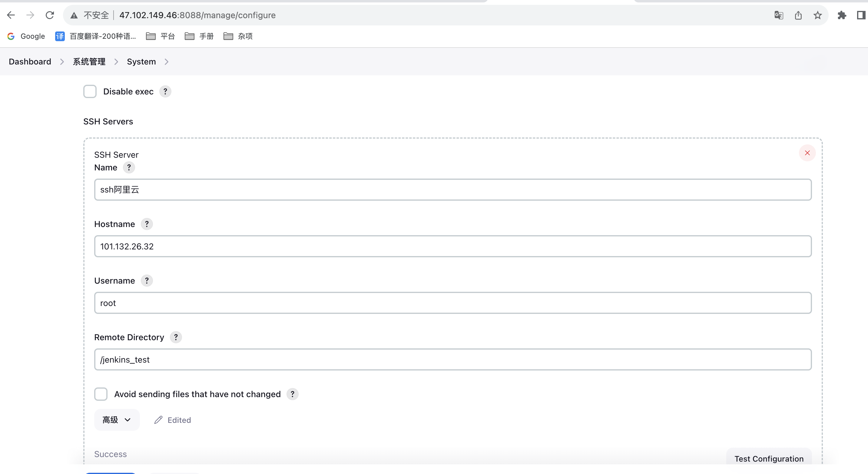The image size is (868, 474).
Task: Click the refresh browser button
Action: point(50,15)
